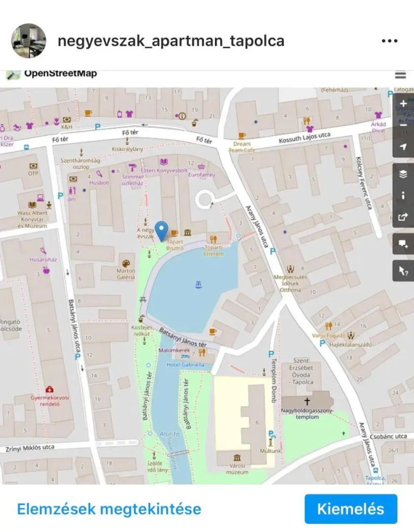This screenshot has height=532, width=414.
Task: Open the Share map panel
Action: coord(404,216)
